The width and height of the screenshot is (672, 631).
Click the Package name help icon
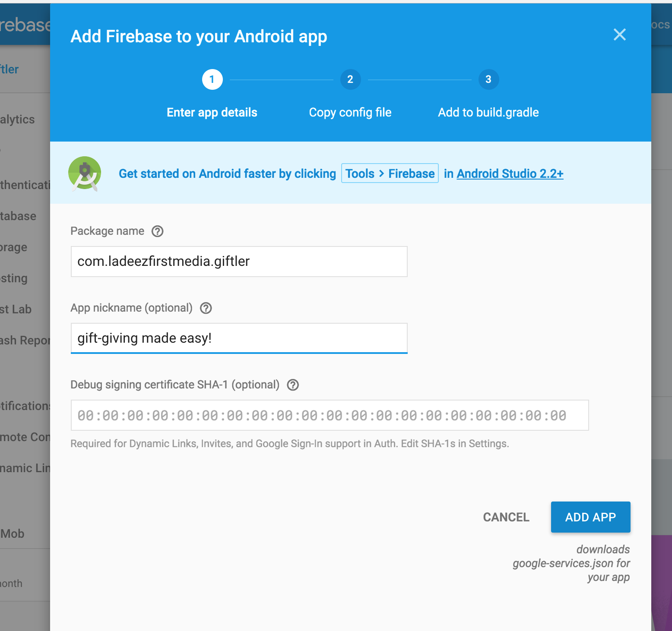158,231
